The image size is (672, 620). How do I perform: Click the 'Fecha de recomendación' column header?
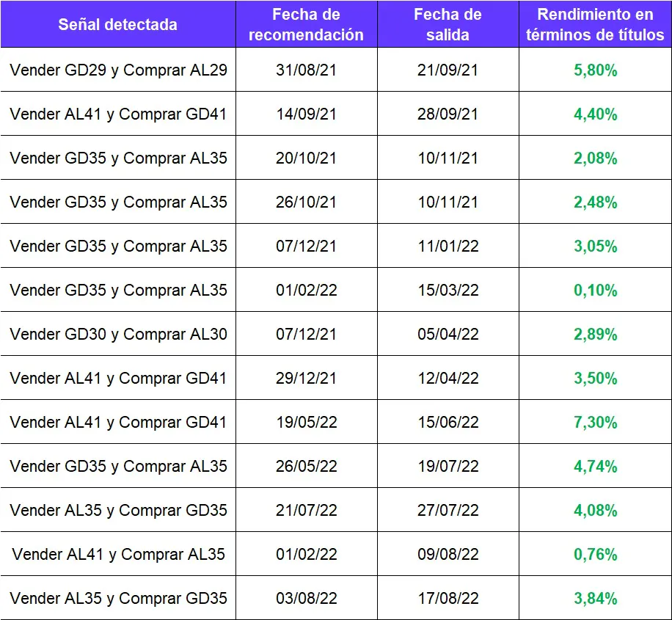pyautogui.click(x=307, y=24)
